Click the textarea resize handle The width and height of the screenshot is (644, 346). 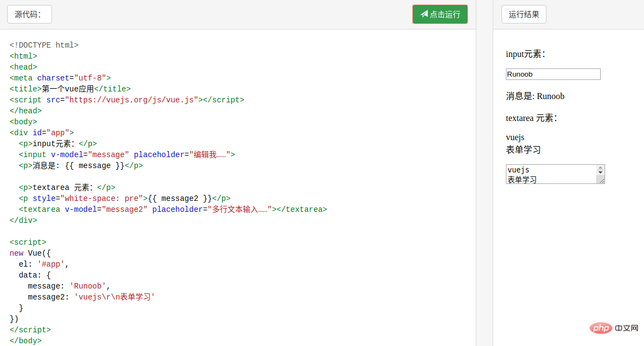(x=601, y=180)
